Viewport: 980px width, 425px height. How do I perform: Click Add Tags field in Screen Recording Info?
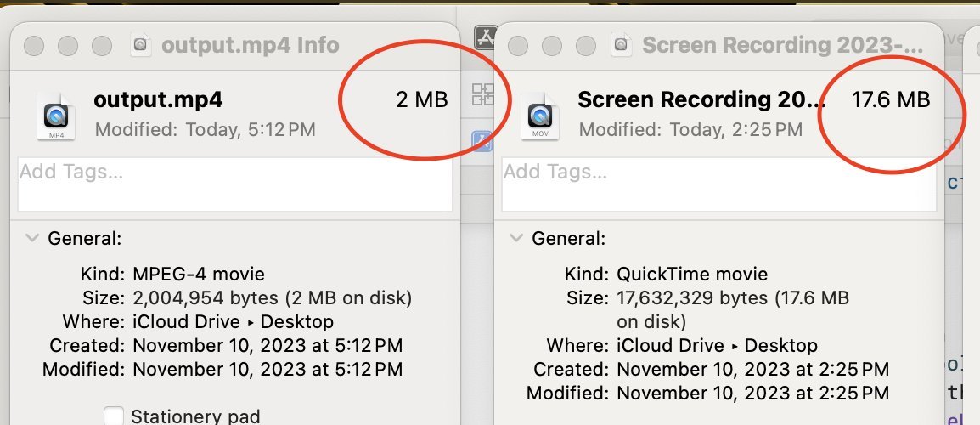[x=719, y=184]
